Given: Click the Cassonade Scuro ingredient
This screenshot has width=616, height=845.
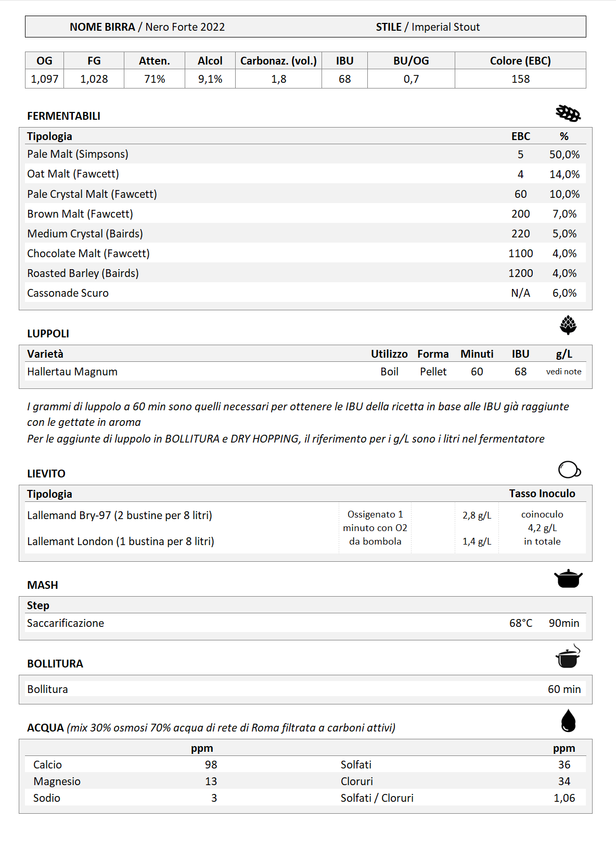Looking at the screenshot, I should pos(68,293).
